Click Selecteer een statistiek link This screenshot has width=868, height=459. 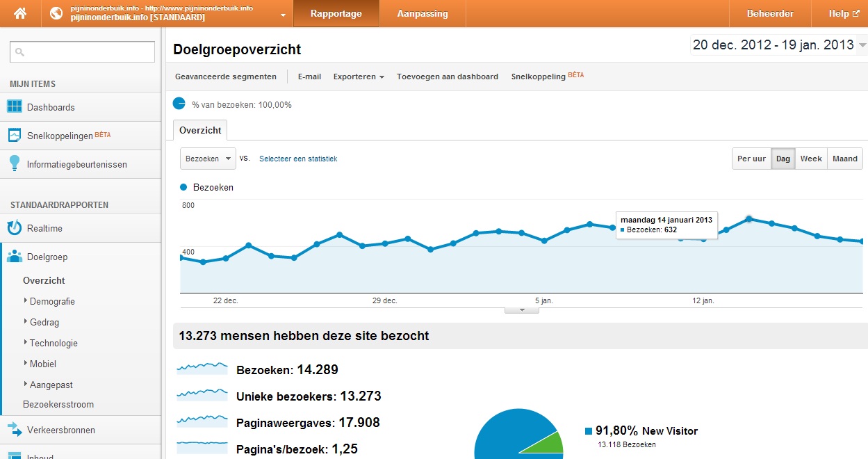(x=298, y=159)
